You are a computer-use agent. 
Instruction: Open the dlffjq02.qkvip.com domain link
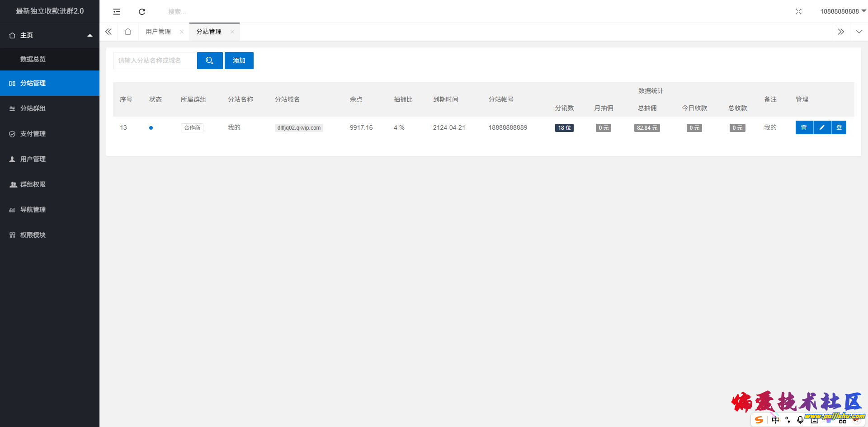click(299, 128)
